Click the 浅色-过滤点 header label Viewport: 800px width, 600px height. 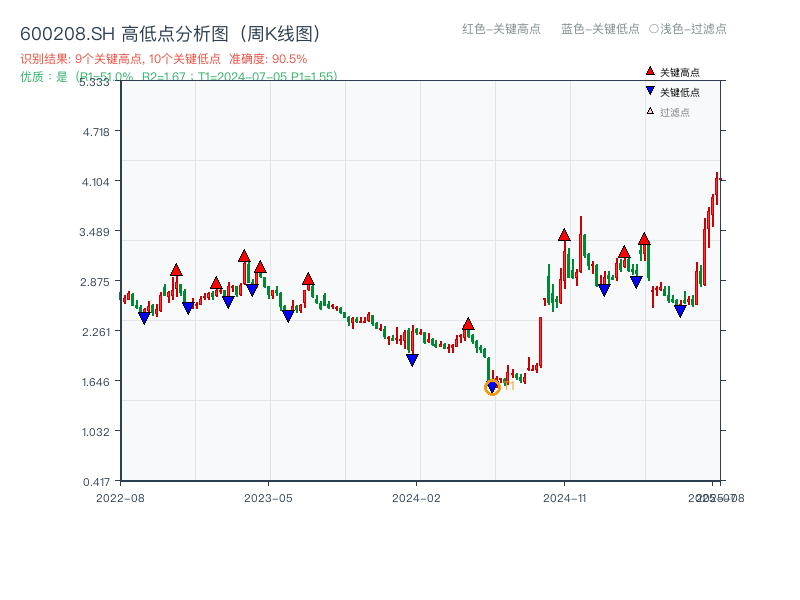coord(693,29)
